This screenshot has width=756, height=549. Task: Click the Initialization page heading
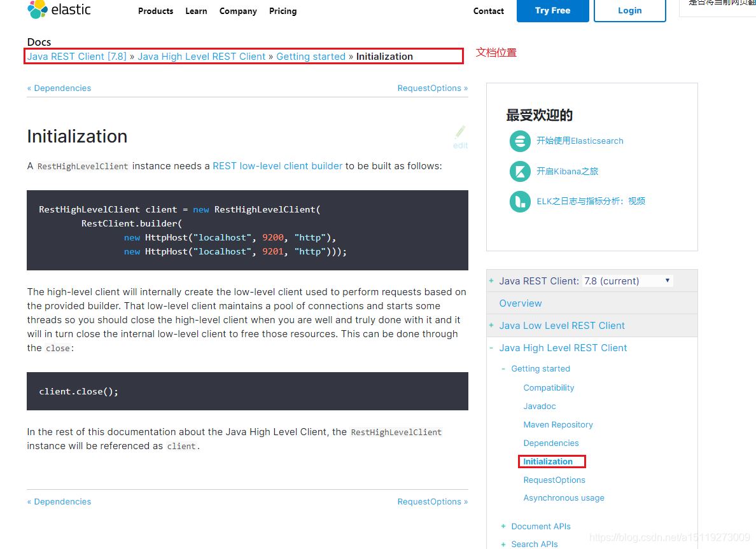77,136
